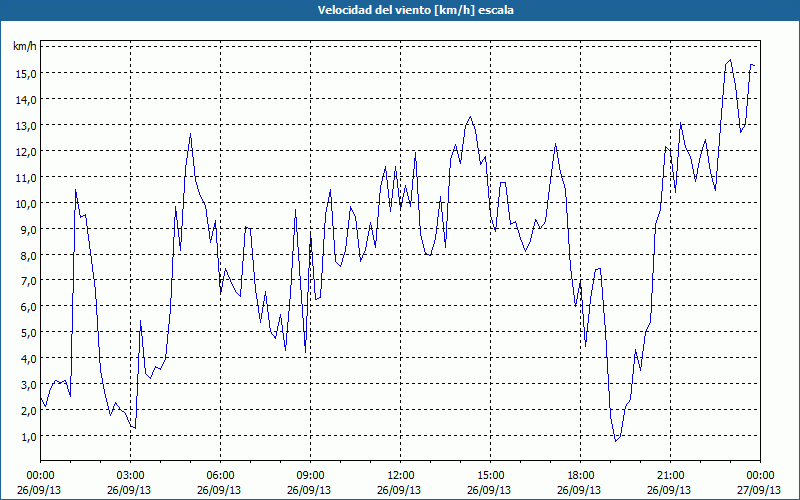This screenshot has height=500, width=800.
Task: Click the 15:00 time axis label
Action: coord(490,476)
